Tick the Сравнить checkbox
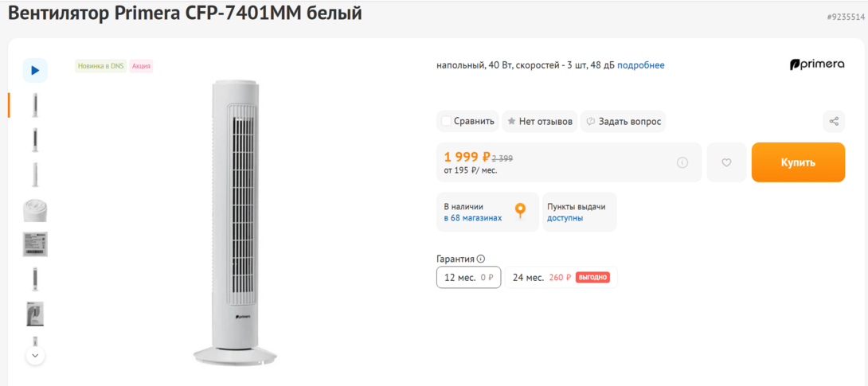 click(x=446, y=122)
